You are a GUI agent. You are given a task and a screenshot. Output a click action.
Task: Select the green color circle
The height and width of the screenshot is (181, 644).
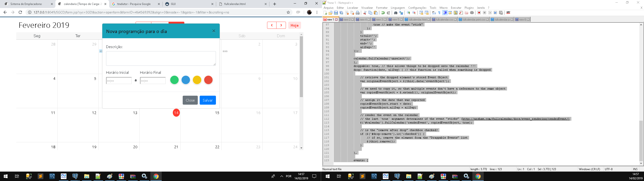174,80
